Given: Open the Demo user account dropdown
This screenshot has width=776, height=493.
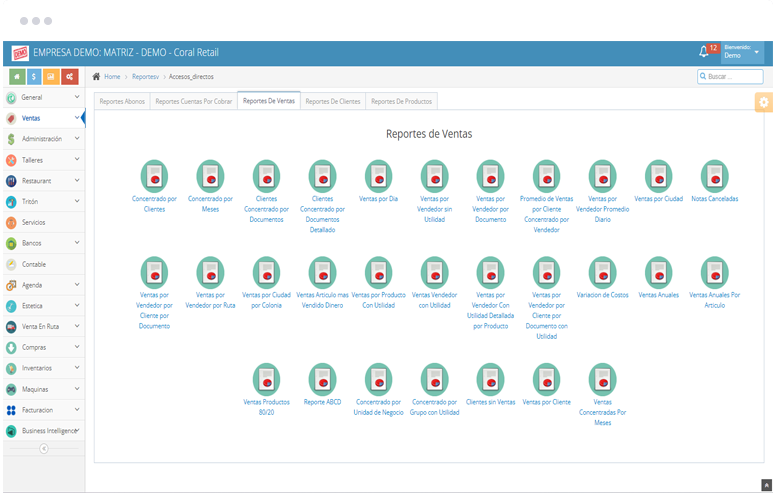Looking at the screenshot, I should pyautogui.click(x=741, y=52).
